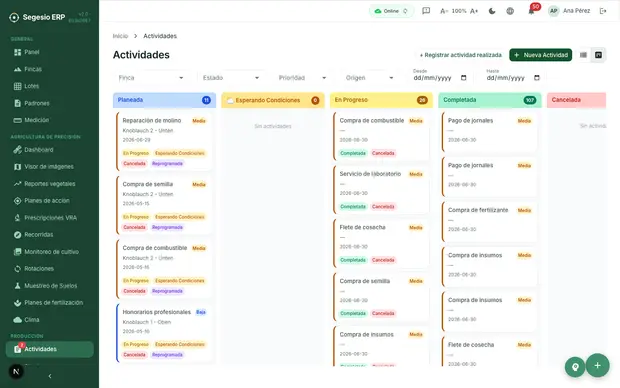Open the Prioridad filter dropdown

click(x=302, y=78)
